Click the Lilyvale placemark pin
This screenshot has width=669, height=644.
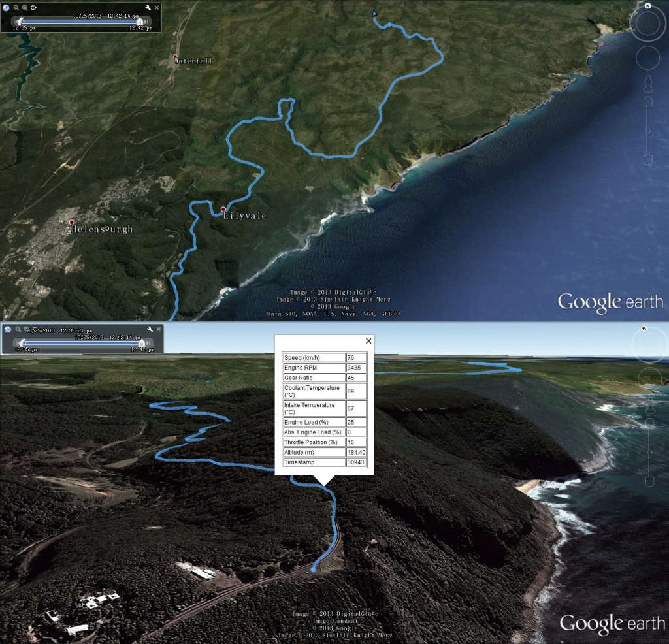pos(223,210)
